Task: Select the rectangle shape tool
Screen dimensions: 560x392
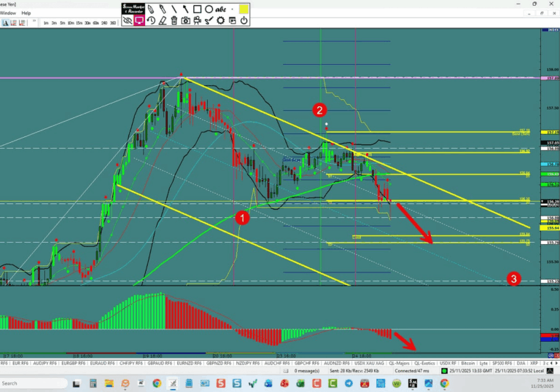Action: [x=197, y=9]
